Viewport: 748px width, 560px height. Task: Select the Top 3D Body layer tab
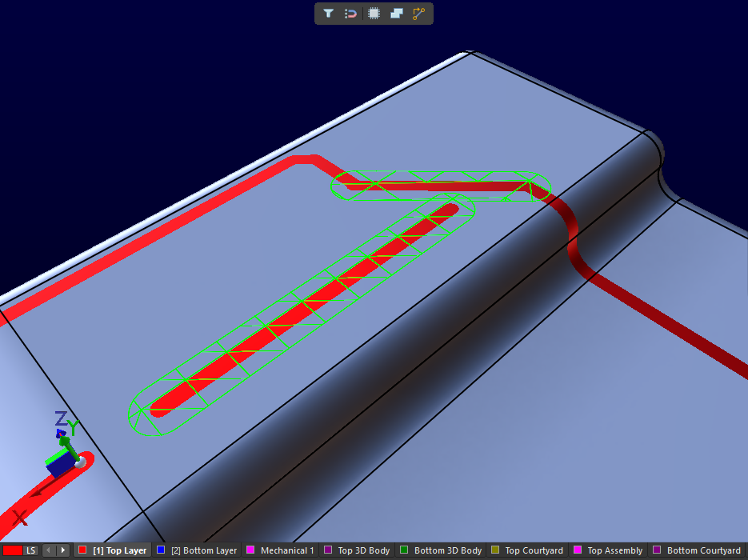coord(363,550)
